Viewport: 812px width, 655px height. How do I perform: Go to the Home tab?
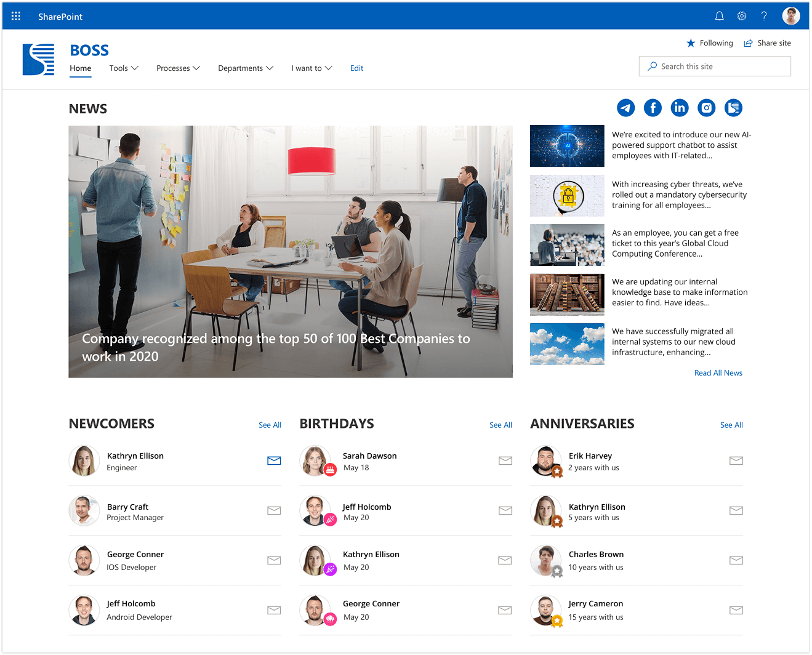(x=80, y=68)
